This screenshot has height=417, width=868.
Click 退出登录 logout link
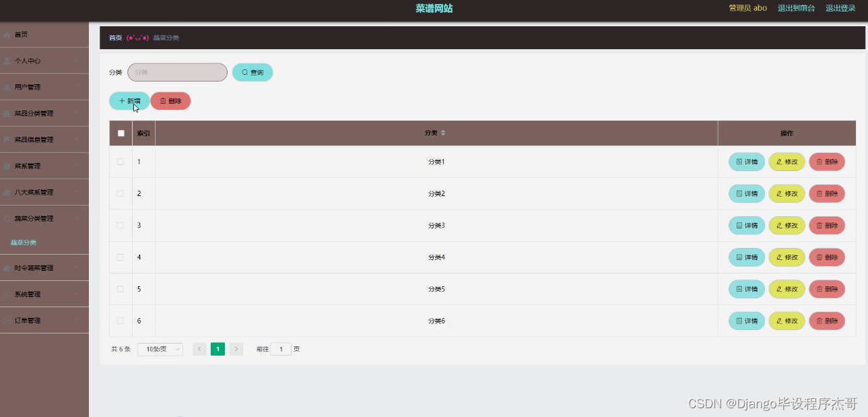click(x=840, y=8)
